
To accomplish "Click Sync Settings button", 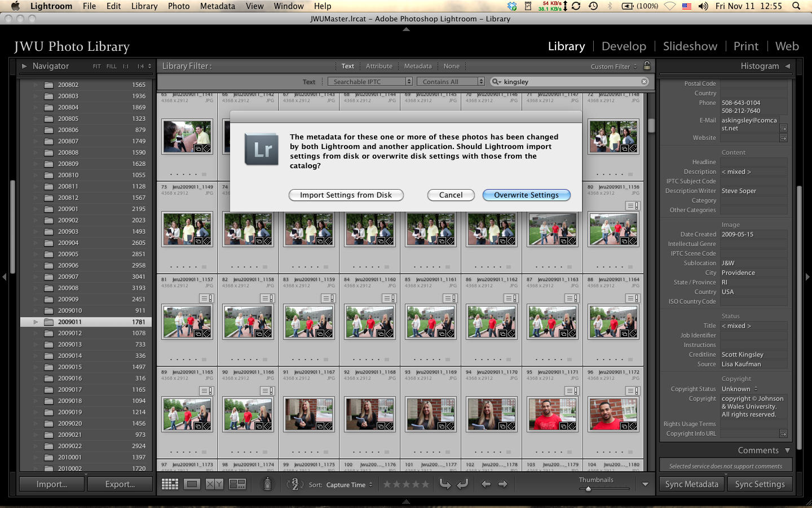I will [x=760, y=484].
